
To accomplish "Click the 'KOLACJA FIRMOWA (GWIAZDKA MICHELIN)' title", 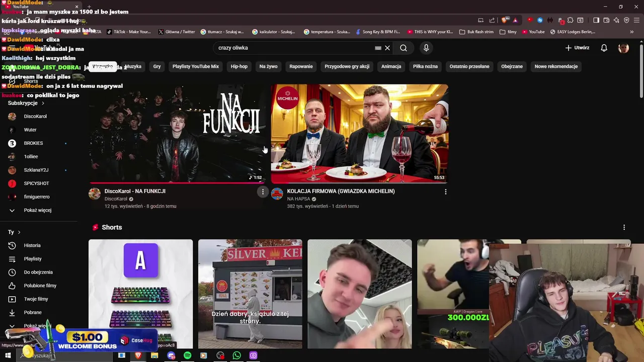I will pyautogui.click(x=341, y=191).
